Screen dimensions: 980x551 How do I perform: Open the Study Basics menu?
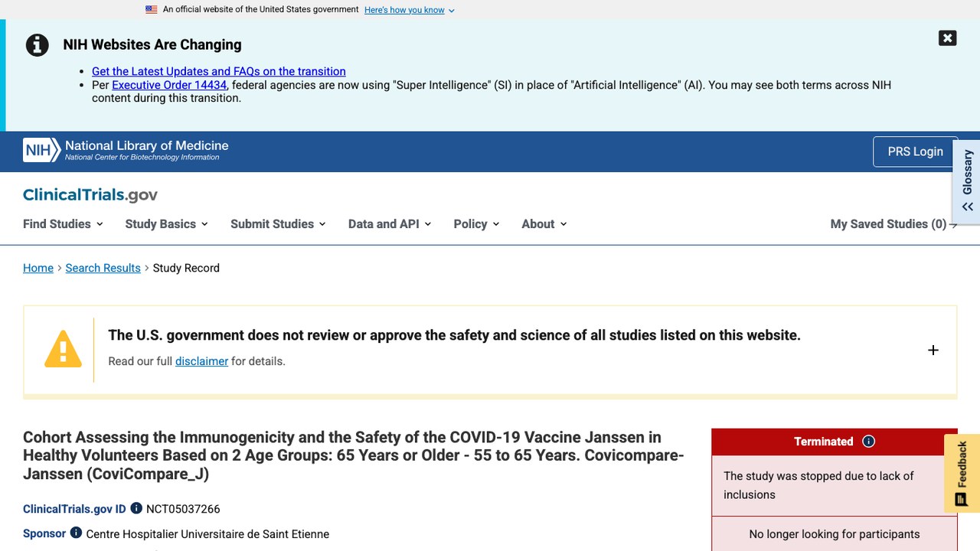click(166, 223)
